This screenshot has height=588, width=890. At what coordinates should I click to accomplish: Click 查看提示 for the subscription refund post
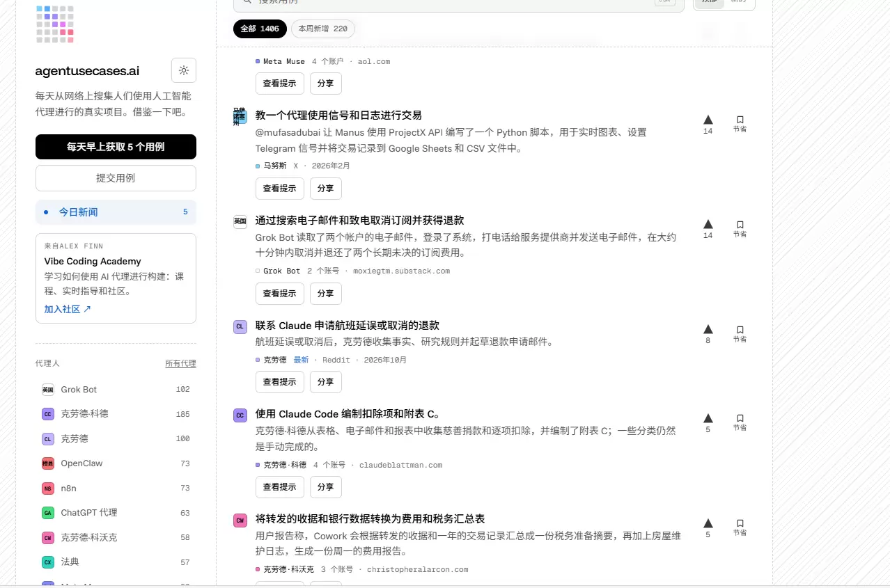[x=279, y=293]
